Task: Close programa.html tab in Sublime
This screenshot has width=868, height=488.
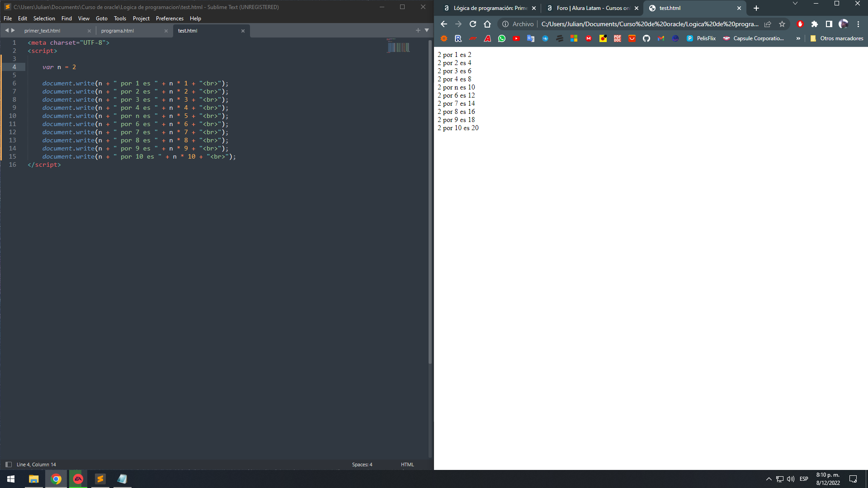Action: coord(166,31)
